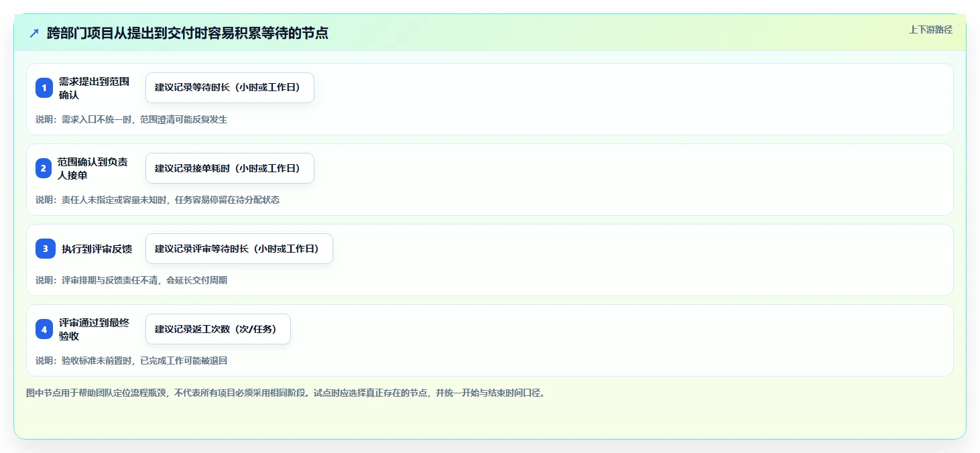Click the title 跨部门项目从提出到交付时容易积累等待的节点
The height and width of the screenshot is (453, 980).
[188, 34]
